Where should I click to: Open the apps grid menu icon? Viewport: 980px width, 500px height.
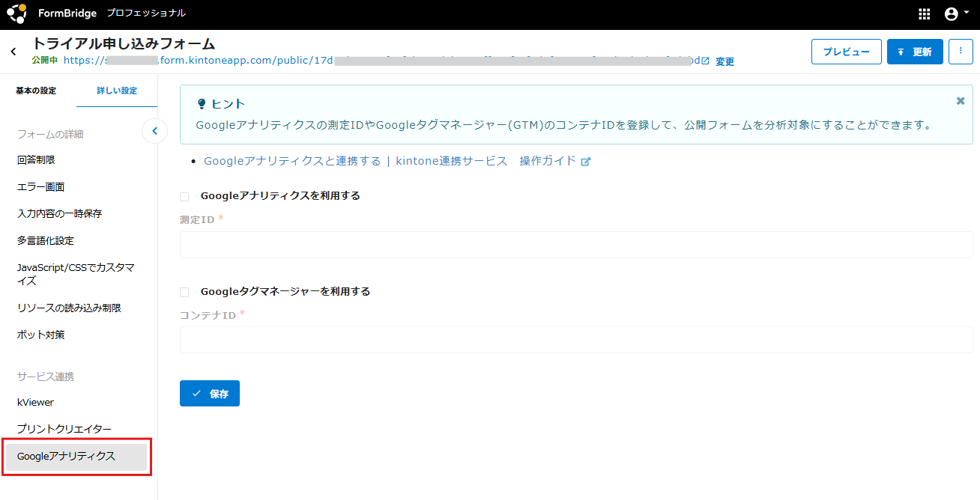point(924,13)
